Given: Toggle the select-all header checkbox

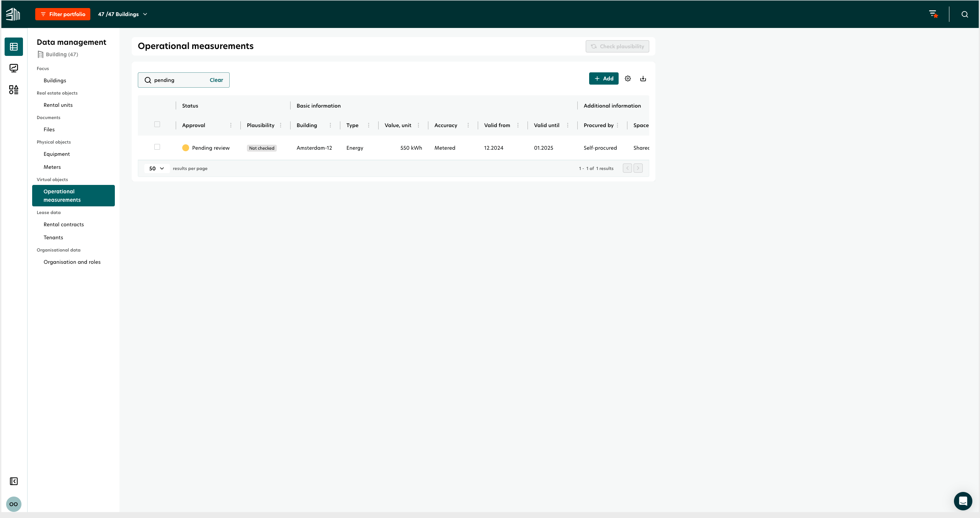Looking at the screenshot, I should pyautogui.click(x=157, y=124).
